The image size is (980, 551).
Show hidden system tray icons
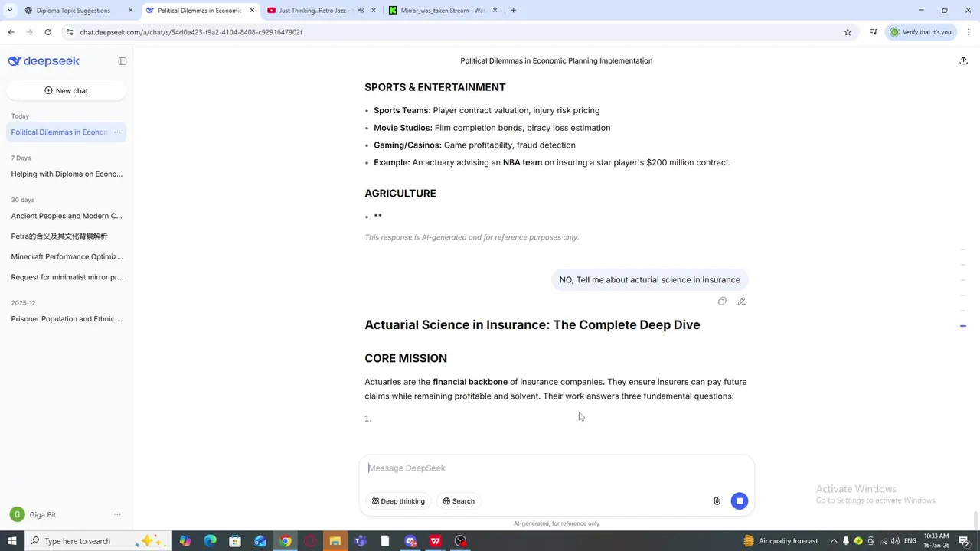click(x=834, y=541)
